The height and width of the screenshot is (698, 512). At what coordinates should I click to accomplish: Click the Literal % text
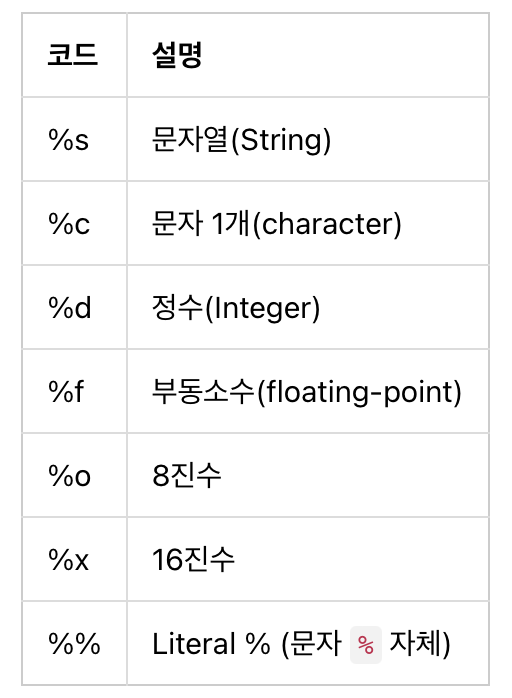click(211, 644)
